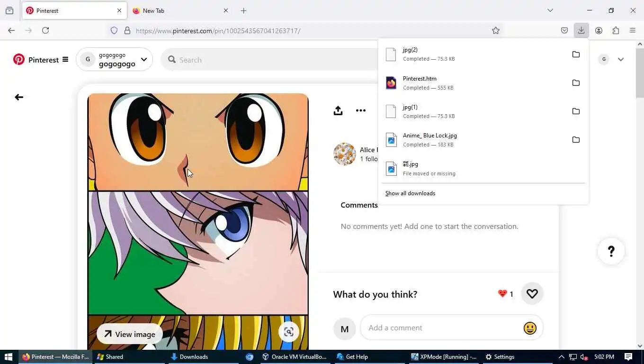Click the share upload icon on the pin
Viewport: 644px width, 364px height.
[x=338, y=110]
